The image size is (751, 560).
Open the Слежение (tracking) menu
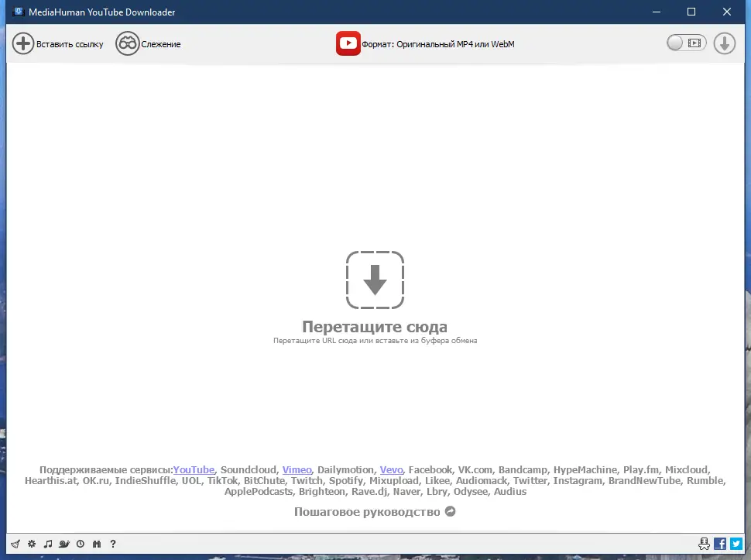[149, 43]
